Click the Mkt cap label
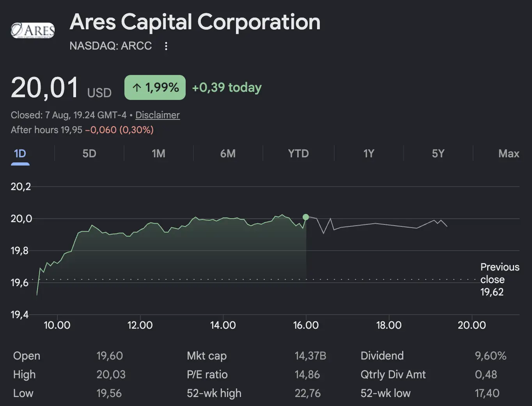The height and width of the screenshot is (406, 532). pos(207,356)
